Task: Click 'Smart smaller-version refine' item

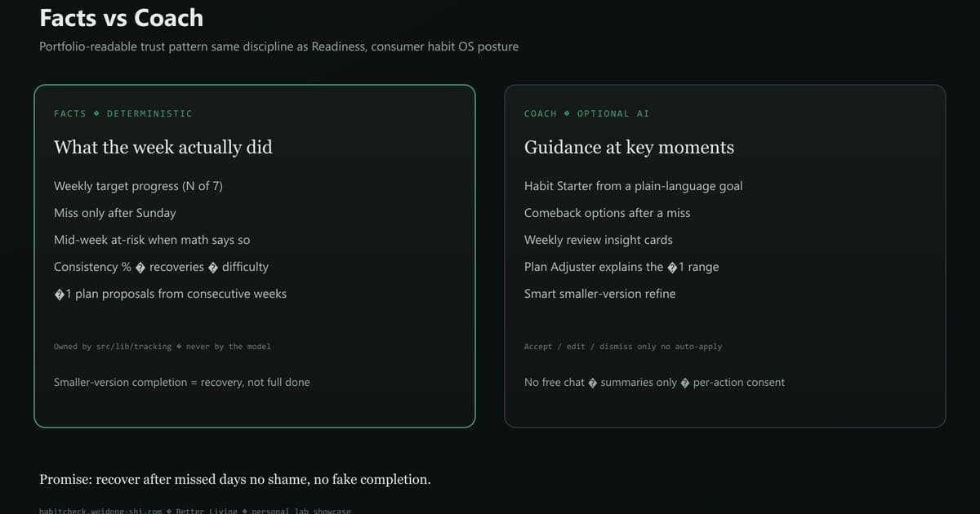Action: coord(600,294)
